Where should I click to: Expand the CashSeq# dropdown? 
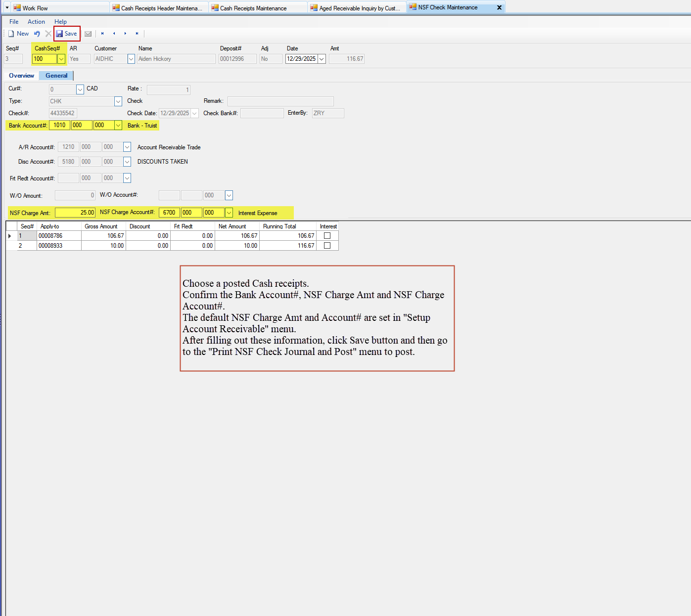(x=61, y=59)
